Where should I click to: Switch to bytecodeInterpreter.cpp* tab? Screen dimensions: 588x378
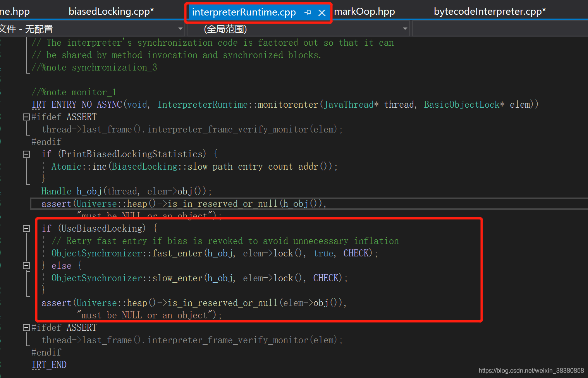click(490, 12)
